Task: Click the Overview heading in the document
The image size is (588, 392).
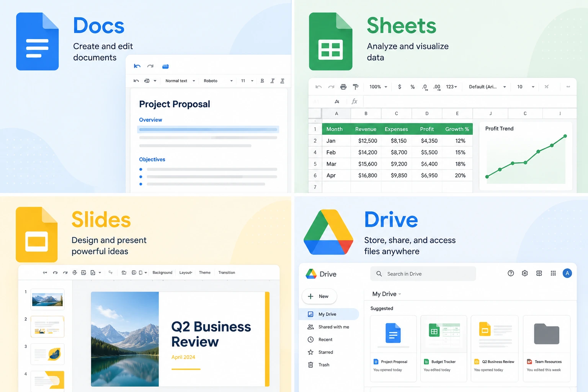Action: pyautogui.click(x=150, y=120)
